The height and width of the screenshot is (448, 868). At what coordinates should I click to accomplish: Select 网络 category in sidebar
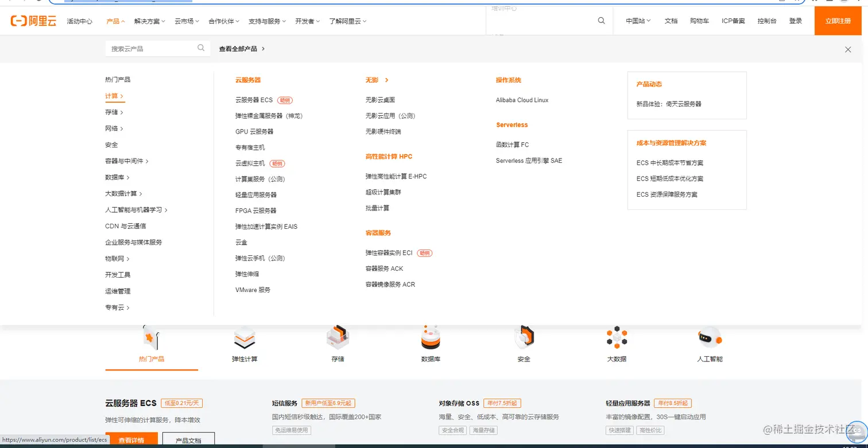tap(114, 128)
